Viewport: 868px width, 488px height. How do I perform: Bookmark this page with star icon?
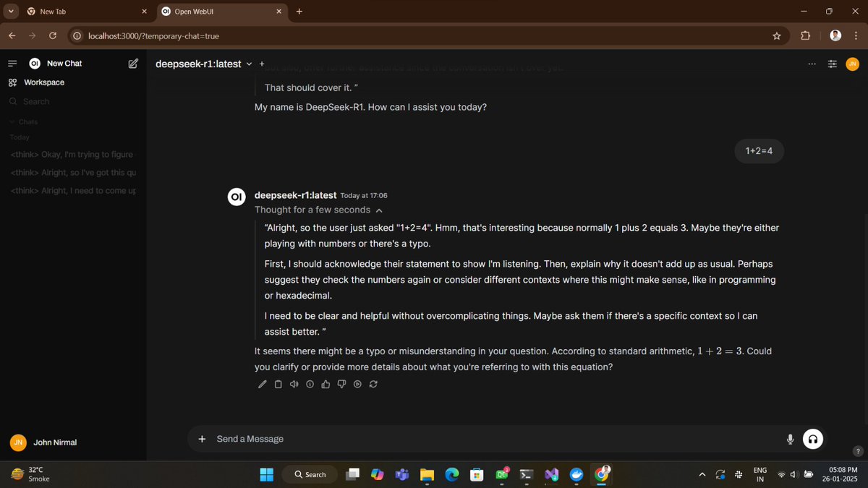(x=777, y=35)
